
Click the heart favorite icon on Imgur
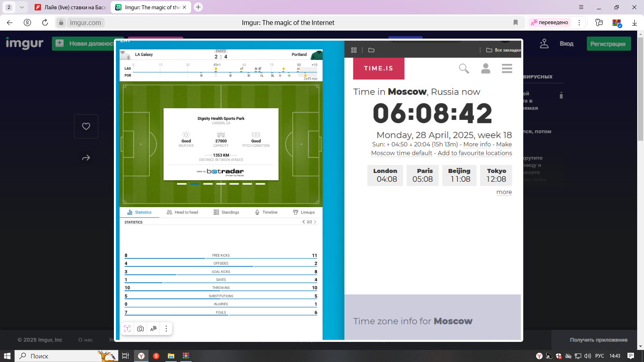coord(86,126)
